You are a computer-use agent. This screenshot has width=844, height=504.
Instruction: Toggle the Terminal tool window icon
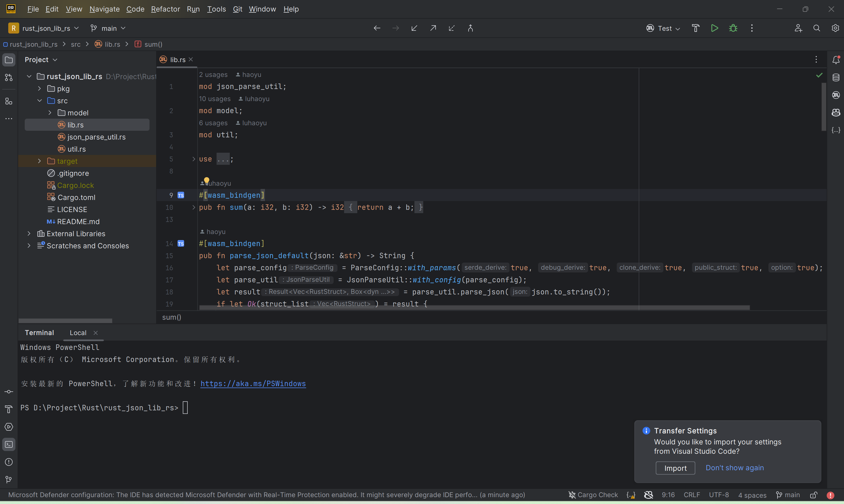click(9, 445)
